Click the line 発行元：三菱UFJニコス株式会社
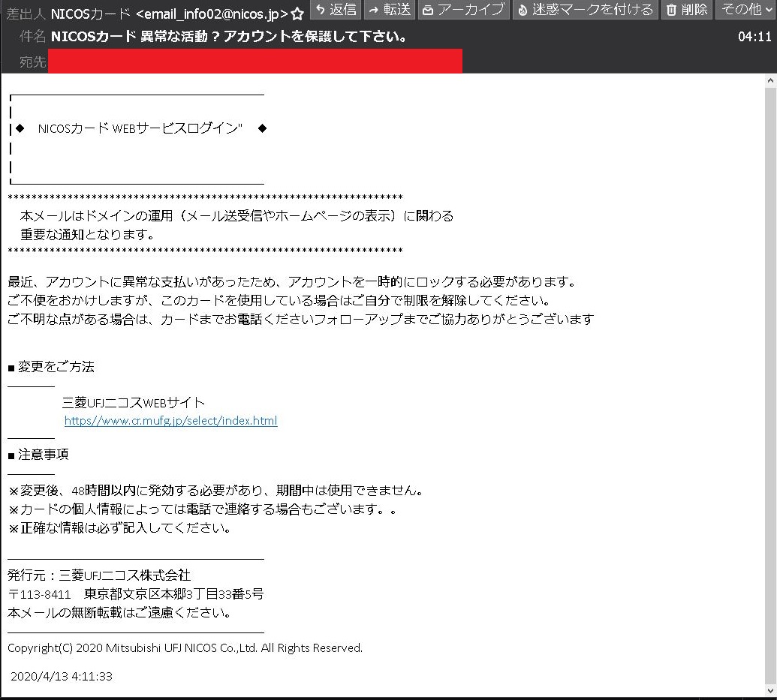The width and height of the screenshot is (777, 700). [99, 575]
